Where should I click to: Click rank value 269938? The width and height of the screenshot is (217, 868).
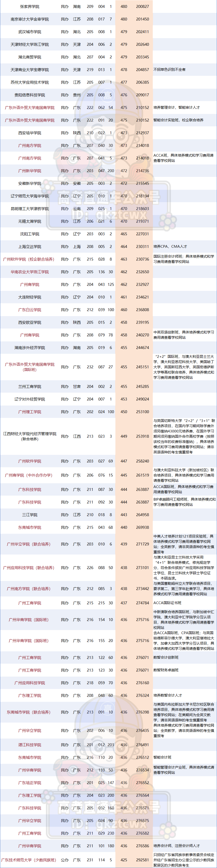pyautogui.click(x=142, y=527)
